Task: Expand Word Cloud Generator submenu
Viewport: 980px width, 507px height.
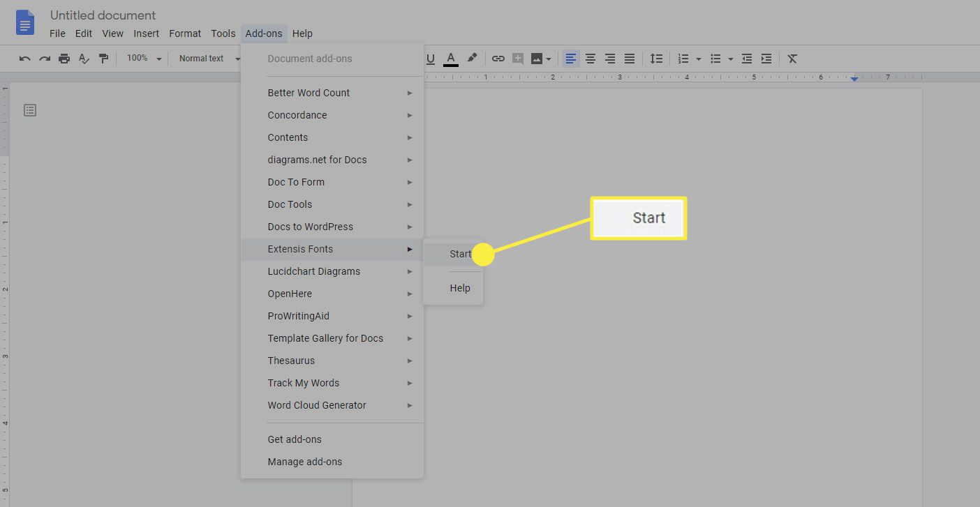Action: pos(332,405)
